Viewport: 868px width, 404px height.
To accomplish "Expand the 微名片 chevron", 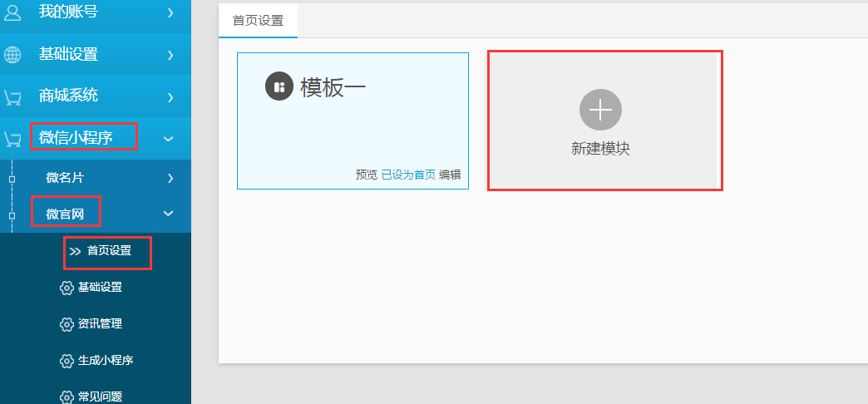I will (170, 178).
